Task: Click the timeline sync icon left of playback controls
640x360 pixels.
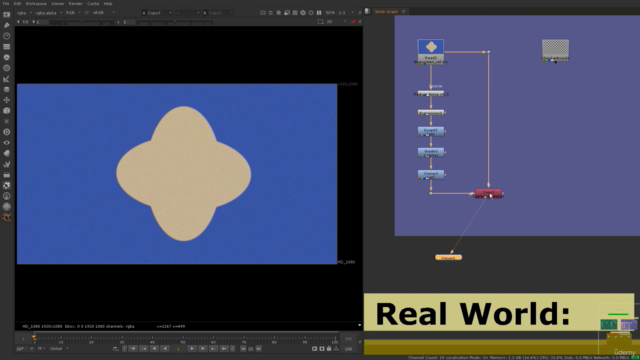Action: (x=116, y=349)
